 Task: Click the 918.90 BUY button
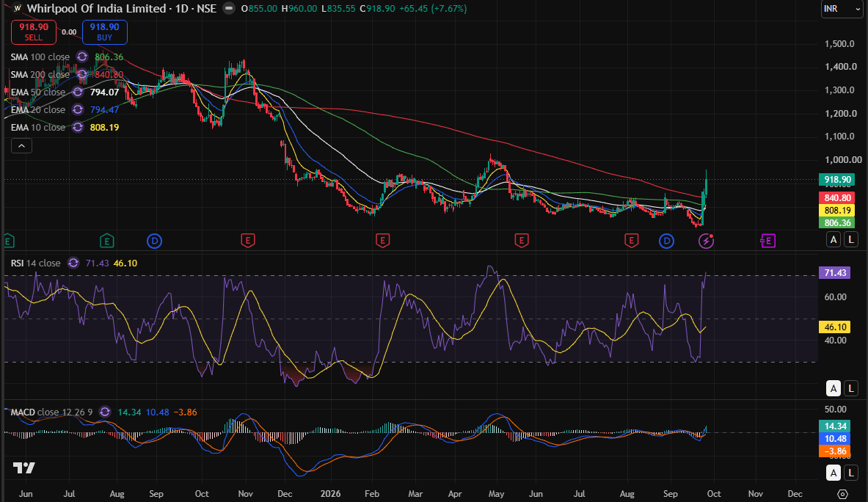105,32
